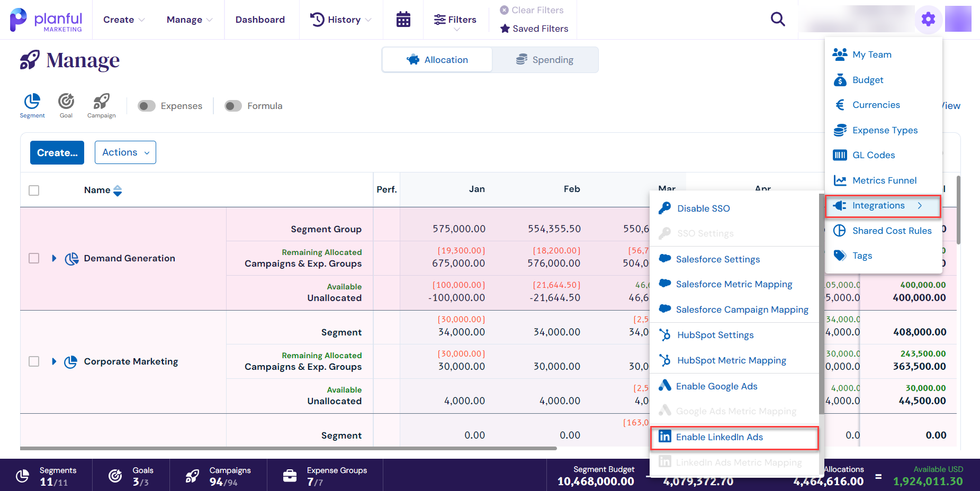Click the Available USD 1,924,011.30 total

pyautogui.click(x=928, y=481)
